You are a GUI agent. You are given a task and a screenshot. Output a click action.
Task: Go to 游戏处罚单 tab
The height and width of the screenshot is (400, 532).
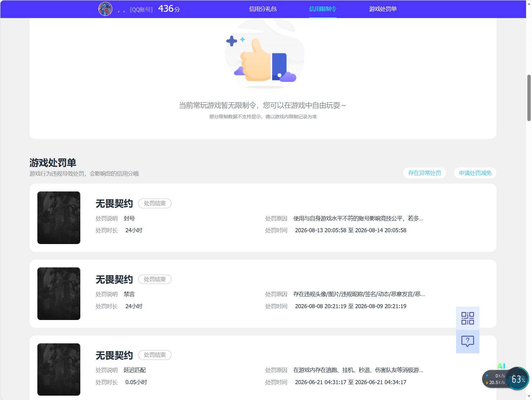[x=383, y=9]
